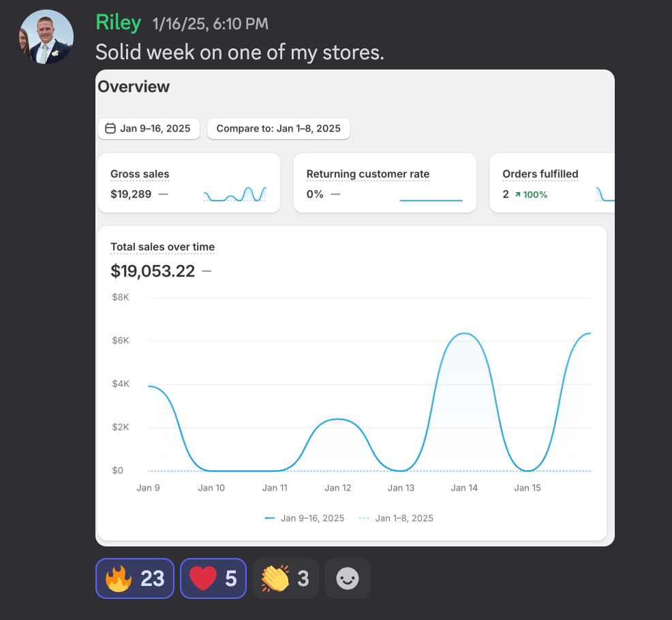672x620 pixels.
Task: Toggle the clapping hands reaction
Action: coord(285,578)
